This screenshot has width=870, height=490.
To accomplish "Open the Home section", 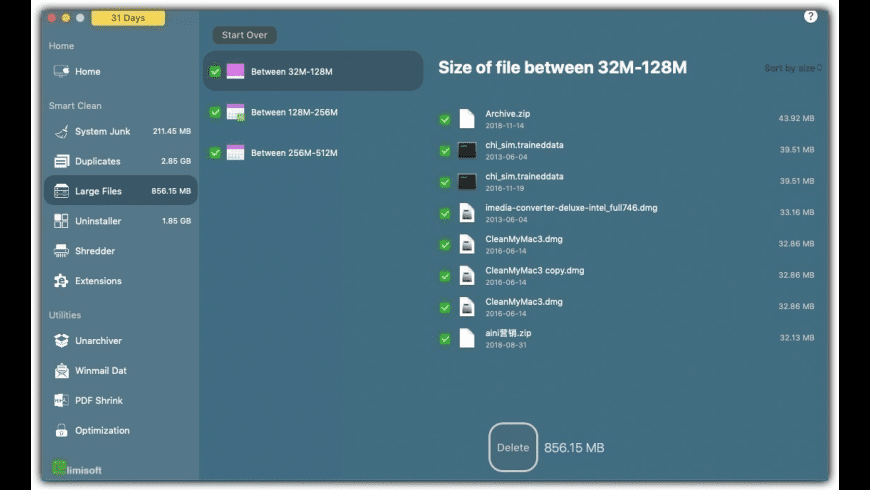I will pos(120,71).
